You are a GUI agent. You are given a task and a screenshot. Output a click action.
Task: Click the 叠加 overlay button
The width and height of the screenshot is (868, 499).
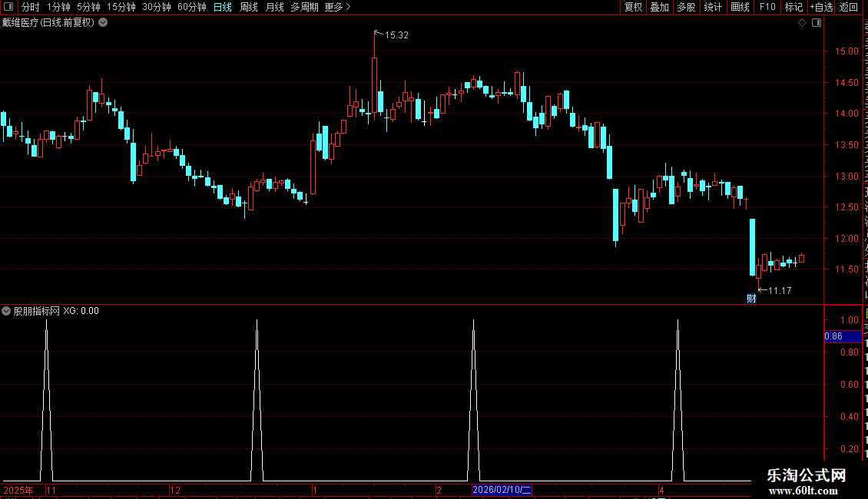pos(659,7)
